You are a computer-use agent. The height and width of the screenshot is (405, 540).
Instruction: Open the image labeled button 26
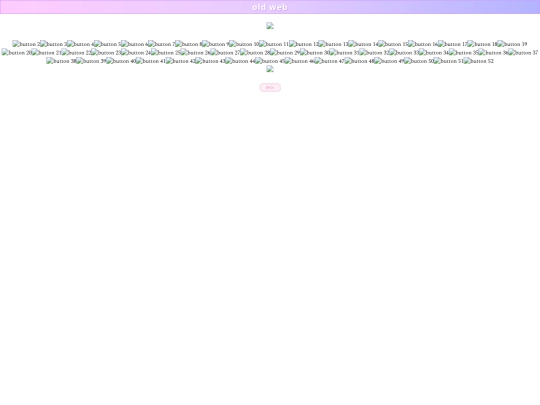196,53
